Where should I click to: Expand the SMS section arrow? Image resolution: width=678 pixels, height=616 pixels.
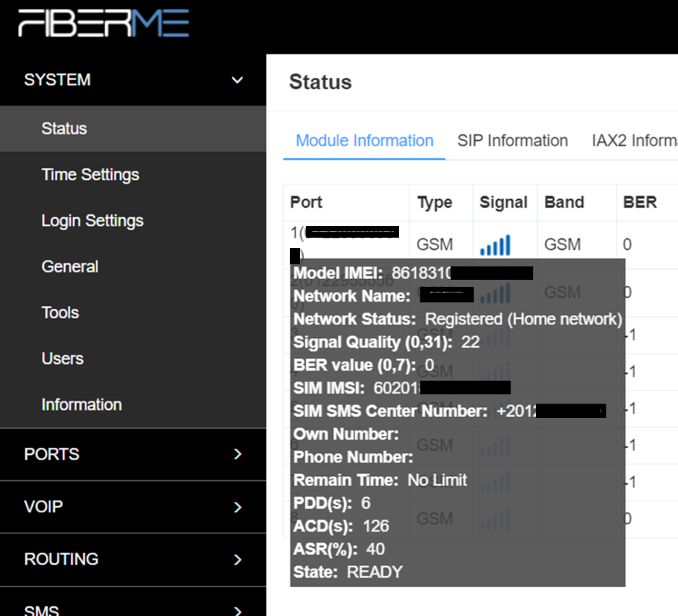[x=237, y=611]
